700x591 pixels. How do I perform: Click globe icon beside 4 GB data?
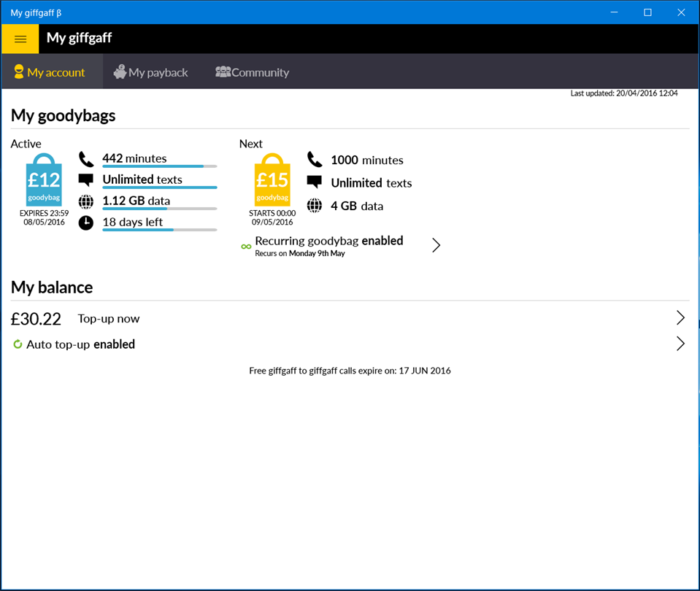point(315,205)
